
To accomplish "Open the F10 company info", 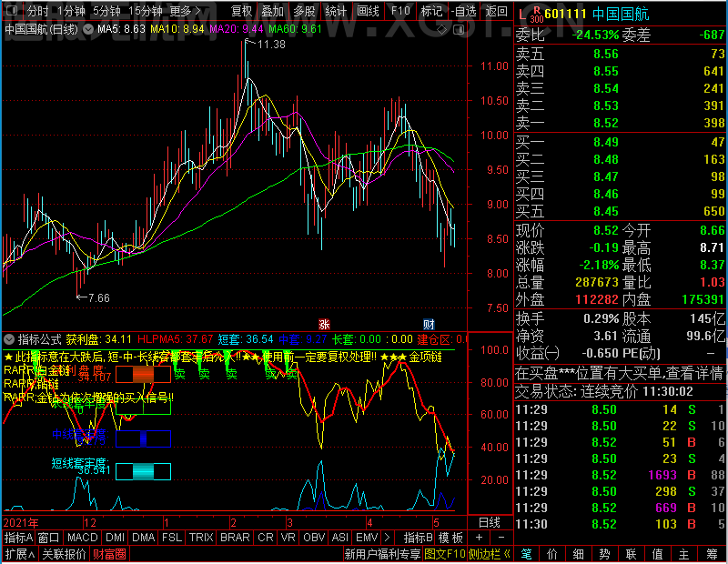I will point(400,11).
